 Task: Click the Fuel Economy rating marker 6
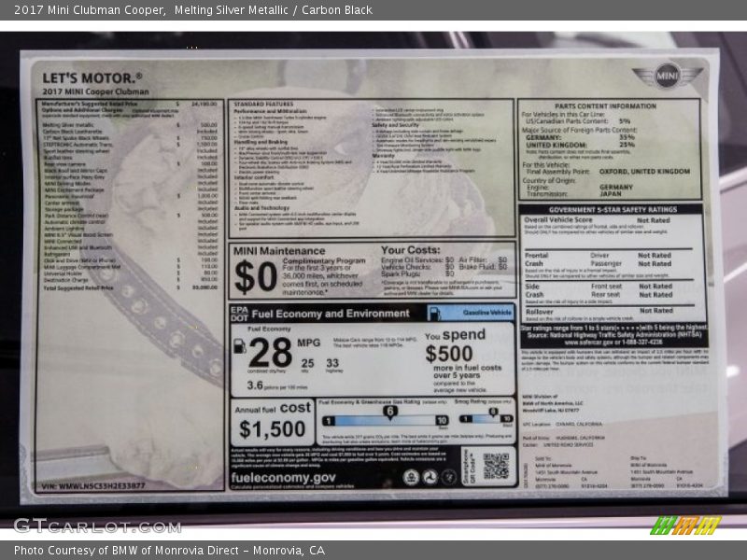[388, 412]
